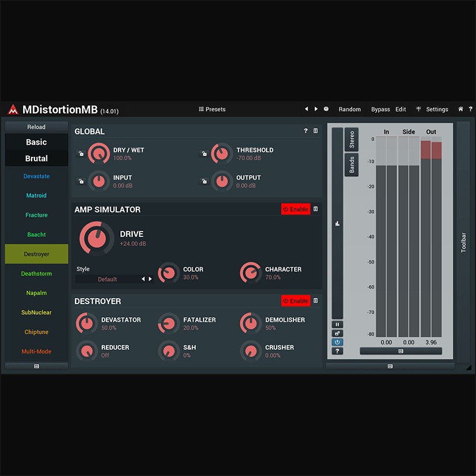Toggle the OUTPUT lock icon

pyautogui.click(x=204, y=181)
